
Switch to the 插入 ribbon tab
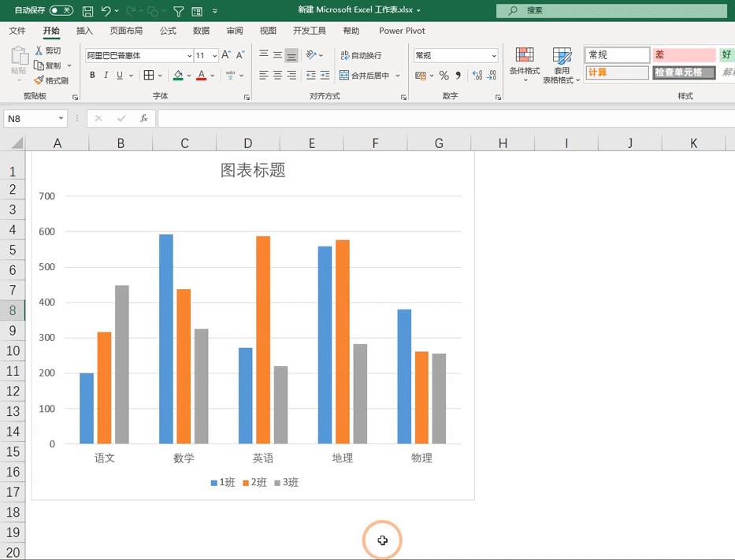click(84, 30)
